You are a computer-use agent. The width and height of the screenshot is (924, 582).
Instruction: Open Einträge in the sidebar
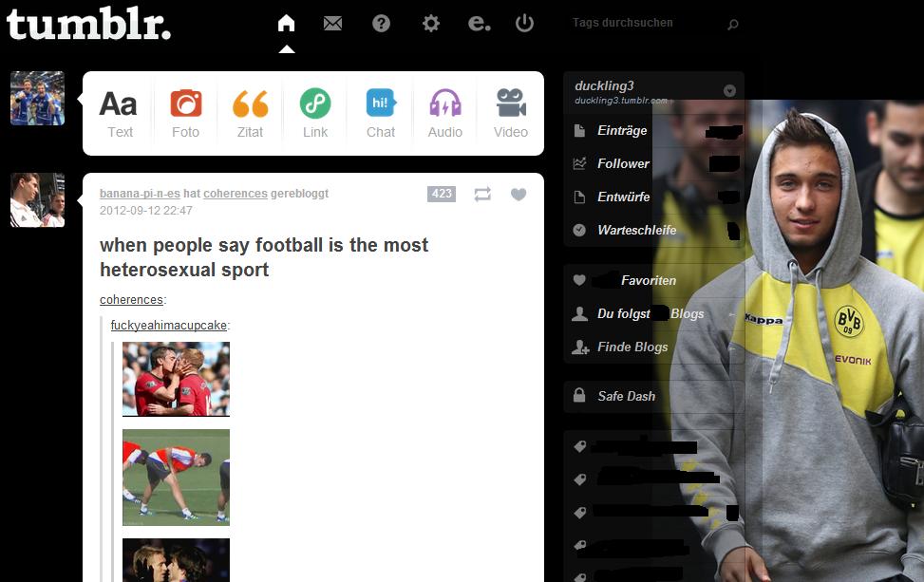point(654,131)
